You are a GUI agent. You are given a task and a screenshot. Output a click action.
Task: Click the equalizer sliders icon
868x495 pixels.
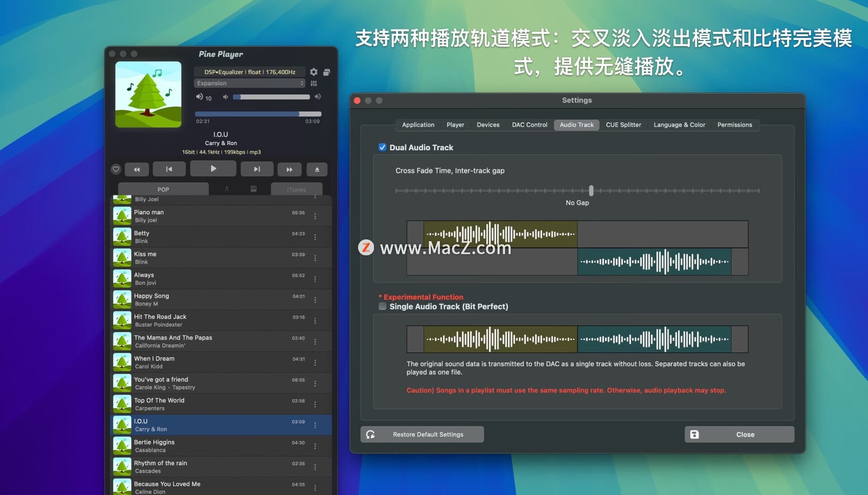tap(314, 84)
